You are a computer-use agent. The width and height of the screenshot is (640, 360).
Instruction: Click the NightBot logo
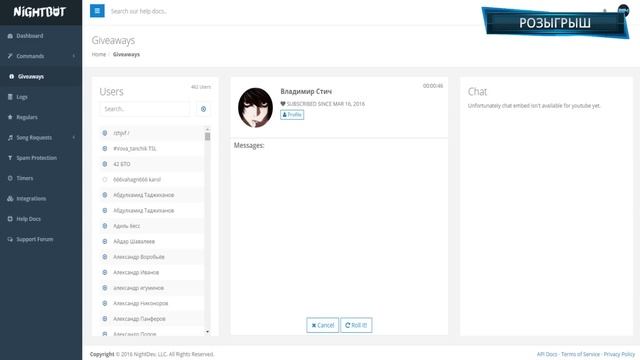40,12
